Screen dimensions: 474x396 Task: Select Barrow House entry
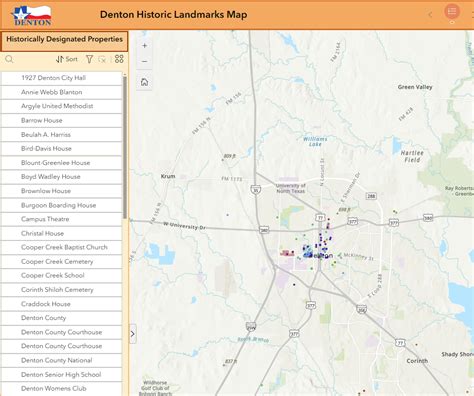(61, 120)
